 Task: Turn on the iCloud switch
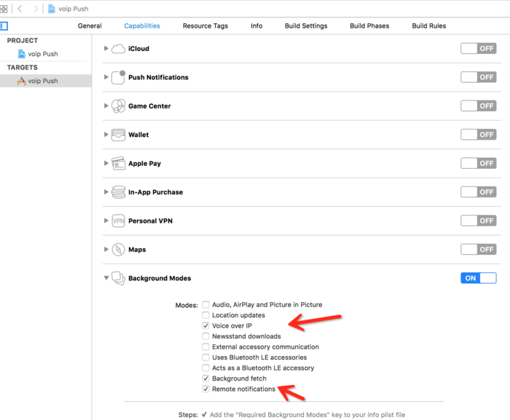click(x=479, y=49)
